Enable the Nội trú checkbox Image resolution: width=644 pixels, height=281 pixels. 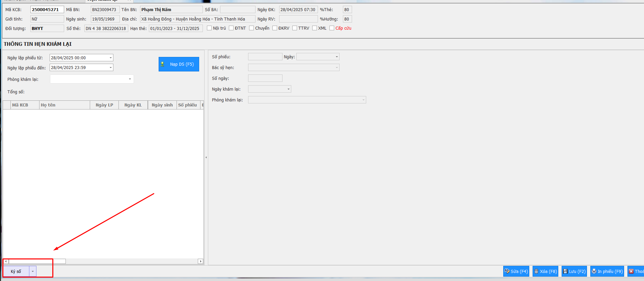(209, 28)
